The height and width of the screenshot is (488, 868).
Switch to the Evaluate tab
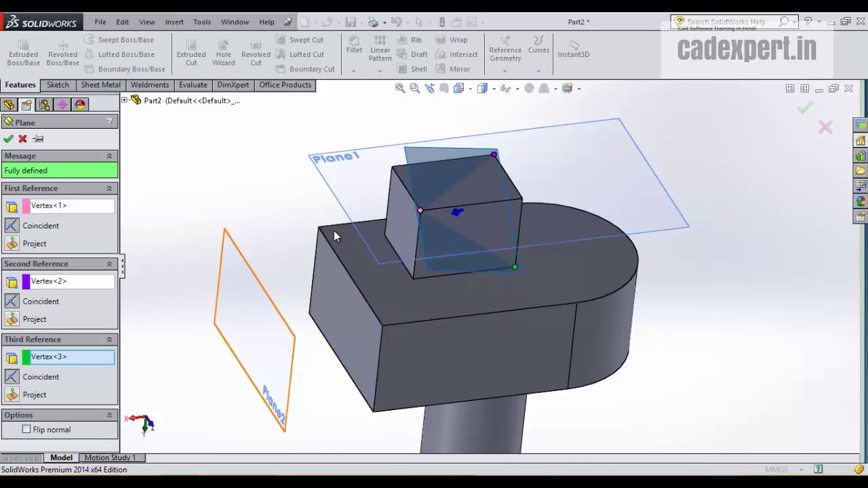(193, 85)
